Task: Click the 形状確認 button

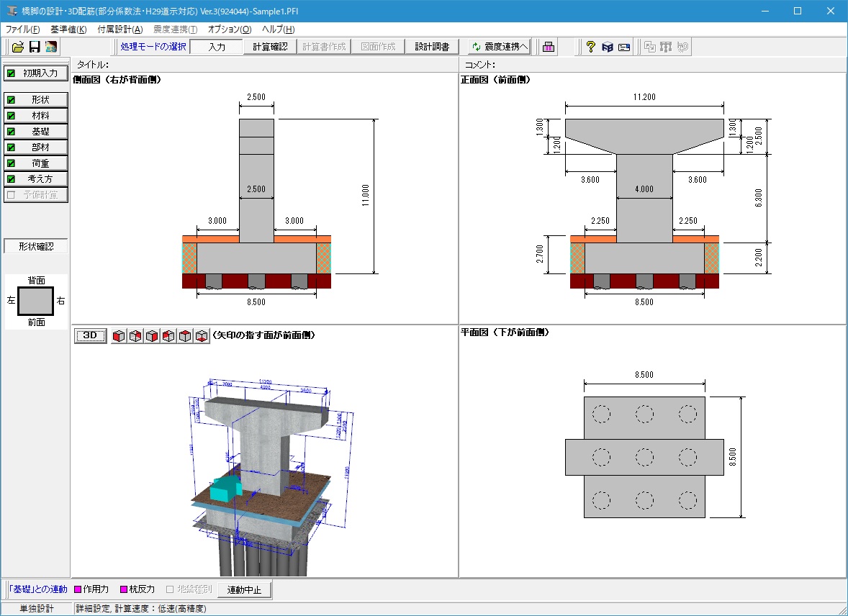Action: [x=36, y=247]
